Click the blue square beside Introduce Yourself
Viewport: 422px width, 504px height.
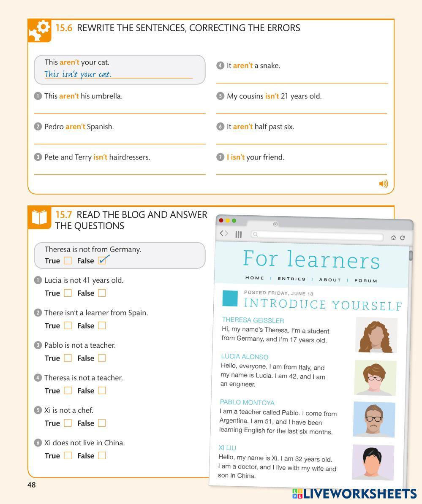(230, 298)
